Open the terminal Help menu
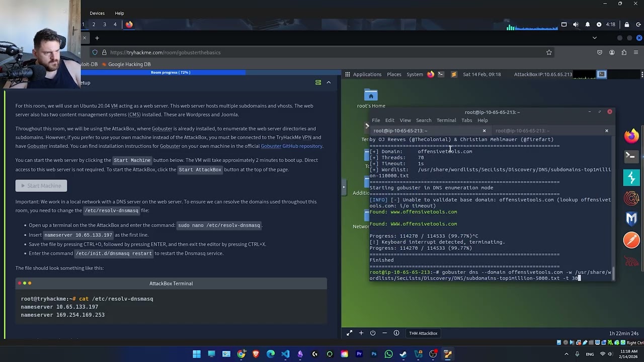The width and height of the screenshot is (644, 362). (482, 120)
